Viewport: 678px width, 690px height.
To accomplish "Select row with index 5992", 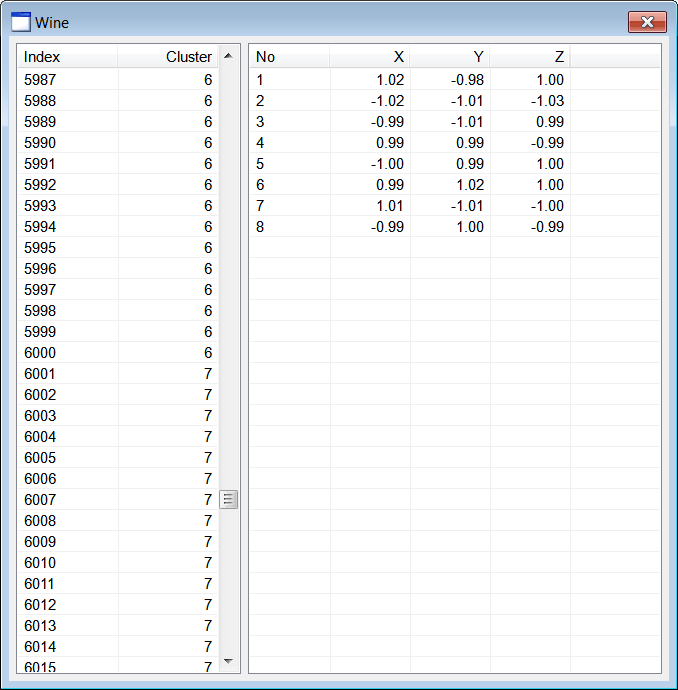I will pyautogui.click(x=118, y=185).
